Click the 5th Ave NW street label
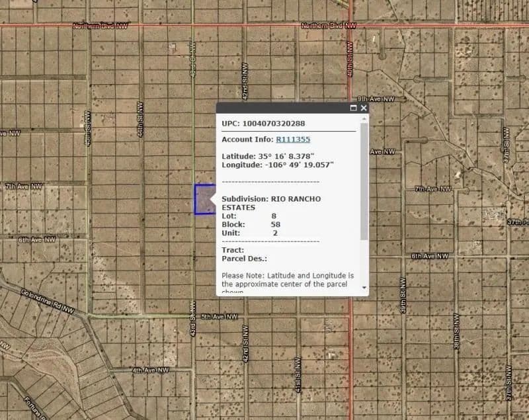Screen dimensions: 529x420 [219, 317]
